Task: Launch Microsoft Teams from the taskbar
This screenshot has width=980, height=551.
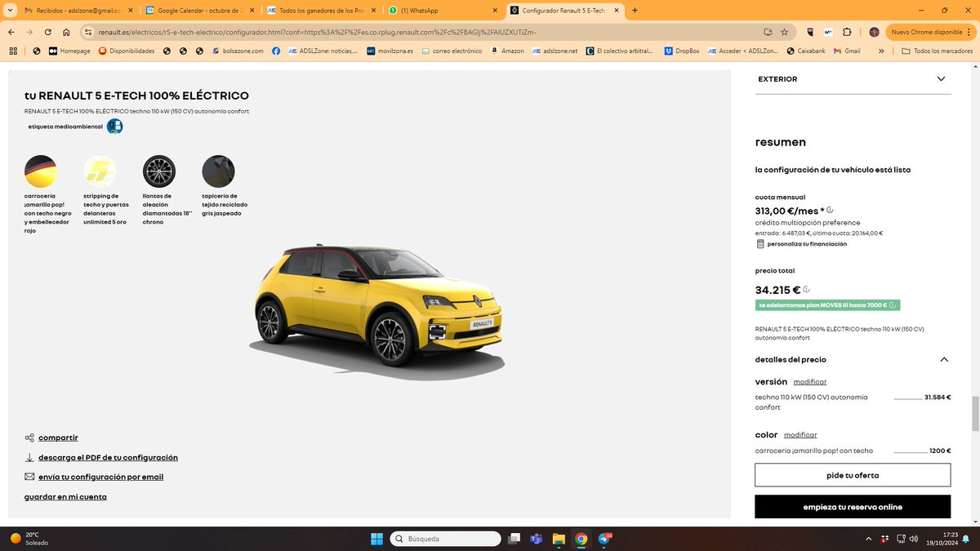Action: coord(537,539)
